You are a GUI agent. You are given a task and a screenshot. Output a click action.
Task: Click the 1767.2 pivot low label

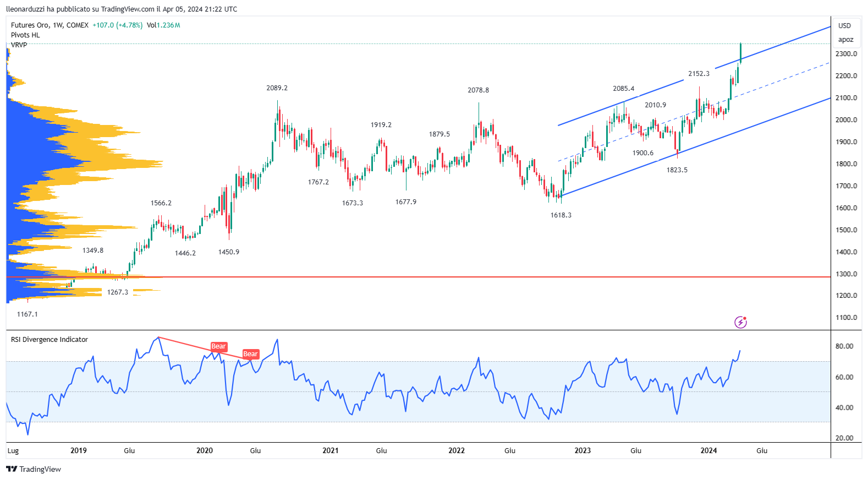pos(318,182)
